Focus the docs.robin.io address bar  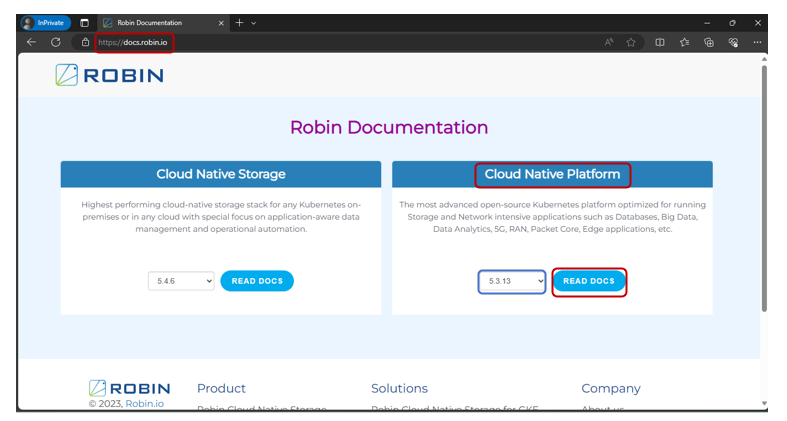click(133, 42)
